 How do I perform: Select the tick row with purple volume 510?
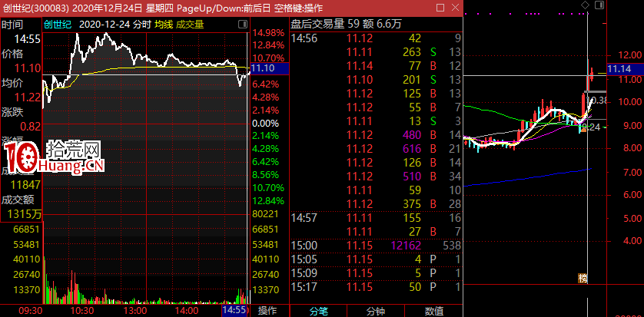point(376,177)
